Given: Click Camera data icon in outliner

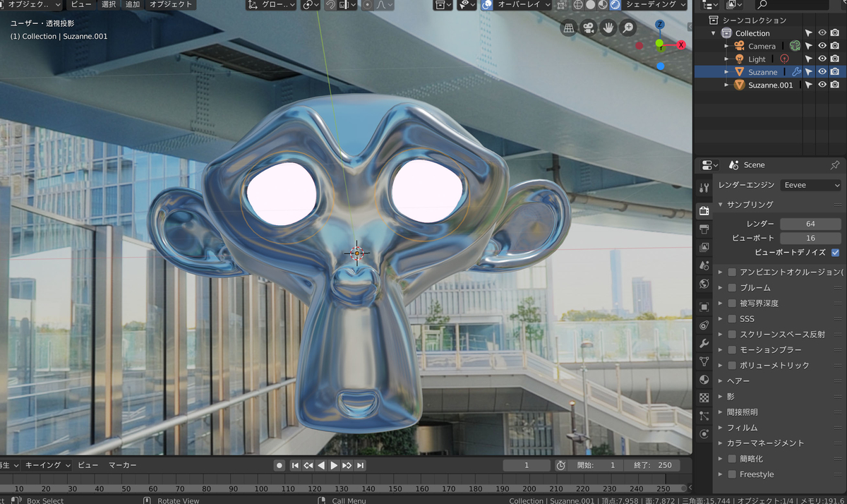Looking at the screenshot, I should point(795,46).
